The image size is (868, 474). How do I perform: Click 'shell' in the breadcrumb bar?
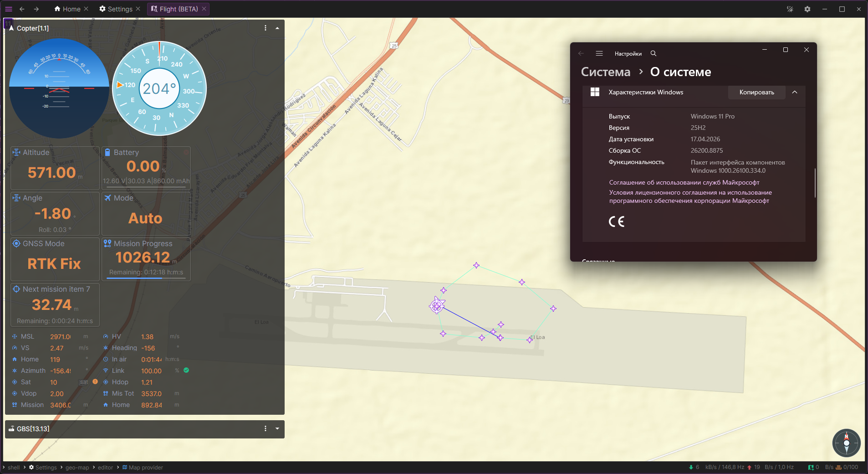pos(14,467)
